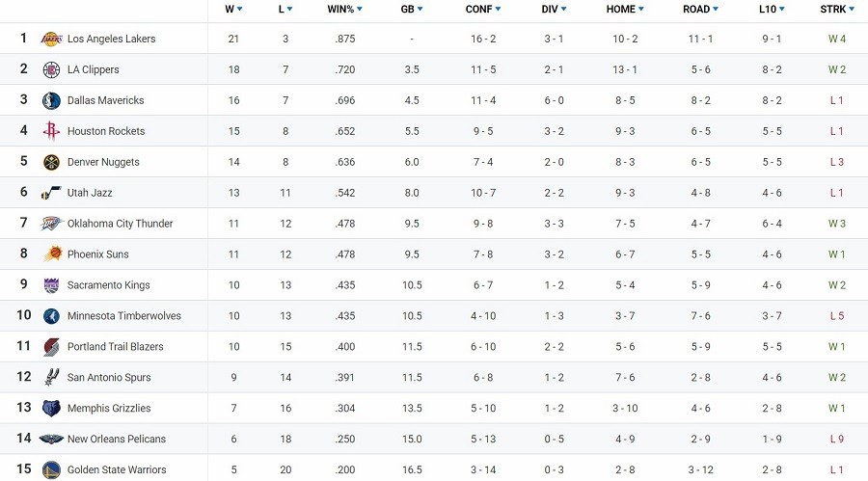Sort table by GB column

[412, 9]
